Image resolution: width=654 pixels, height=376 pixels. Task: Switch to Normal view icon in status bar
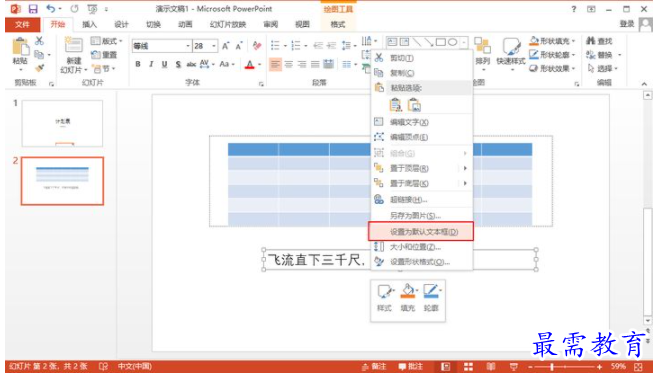click(x=445, y=367)
